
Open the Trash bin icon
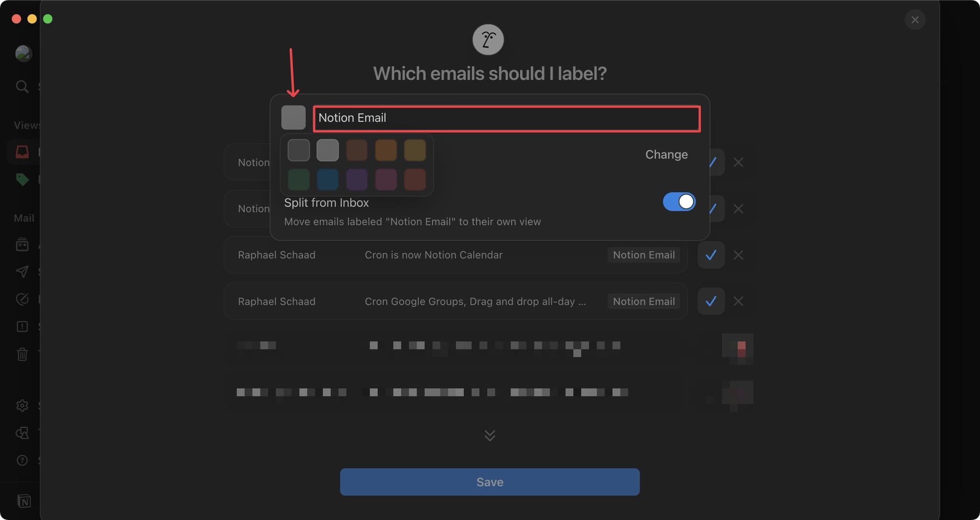(x=22, y=354)
